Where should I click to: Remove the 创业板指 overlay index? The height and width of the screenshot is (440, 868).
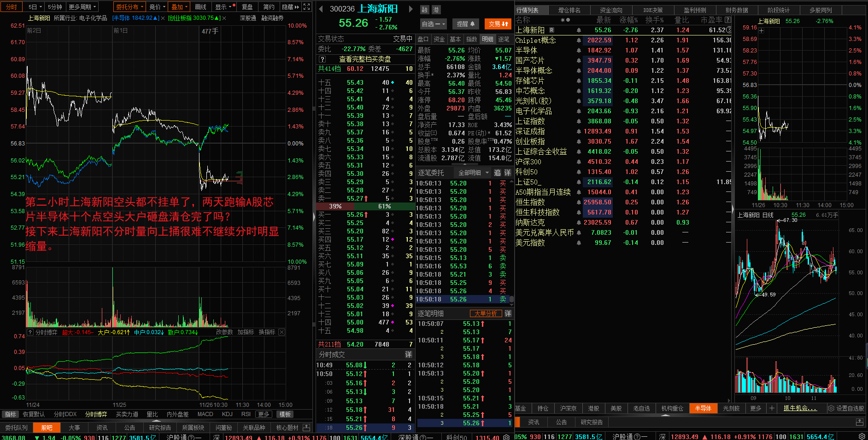click(224, 18)
